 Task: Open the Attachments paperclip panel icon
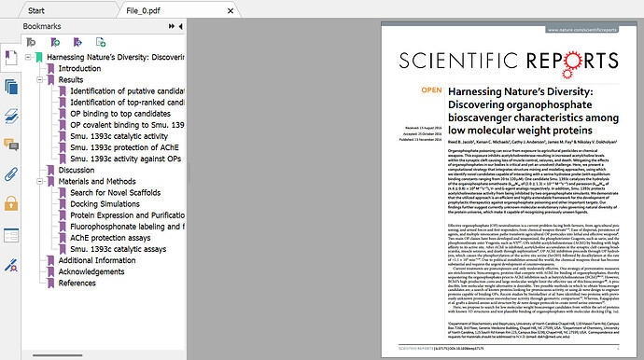pyautogui.click(x=11, y=174)
